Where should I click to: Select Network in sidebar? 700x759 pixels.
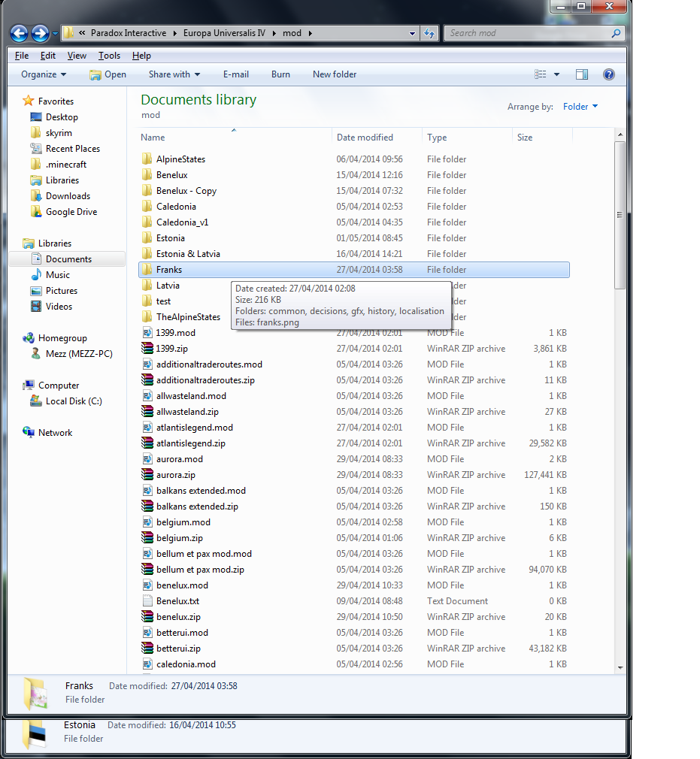coord(55,433)
